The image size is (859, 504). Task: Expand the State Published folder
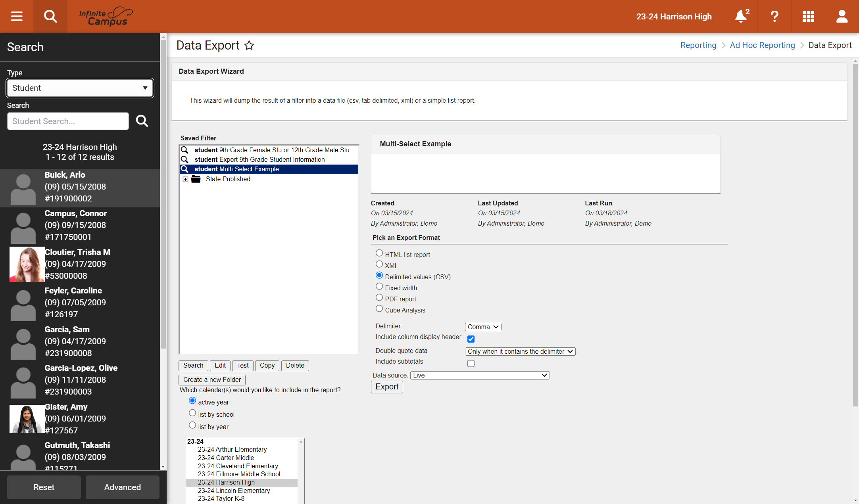coord(185,179)
